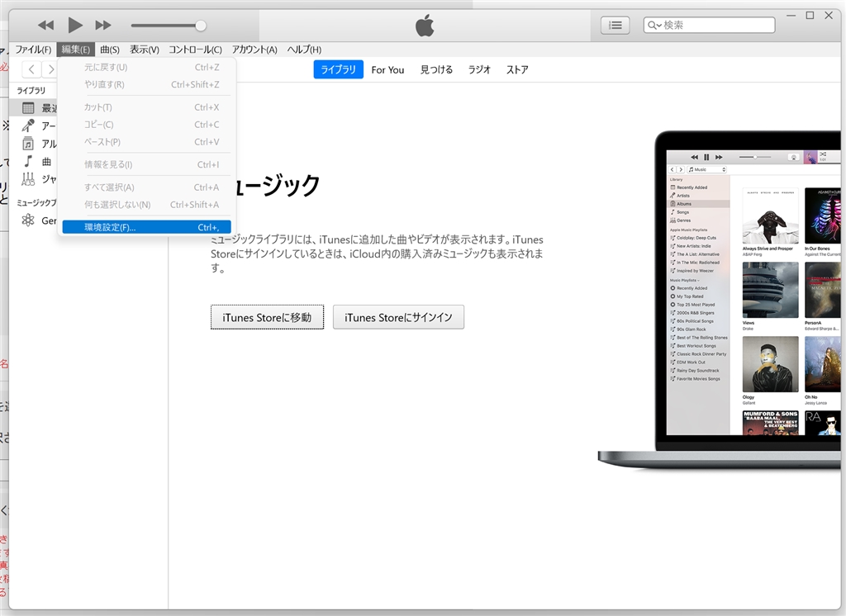Switch to the ライブラリ tab
This screenshot has height=616, width=846.
point(338,69)
